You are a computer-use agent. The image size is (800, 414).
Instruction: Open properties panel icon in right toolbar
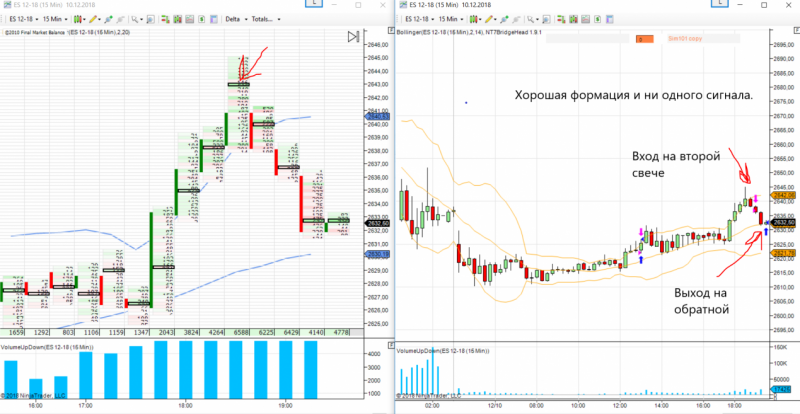pyautogui.click(x=610, y=19)
